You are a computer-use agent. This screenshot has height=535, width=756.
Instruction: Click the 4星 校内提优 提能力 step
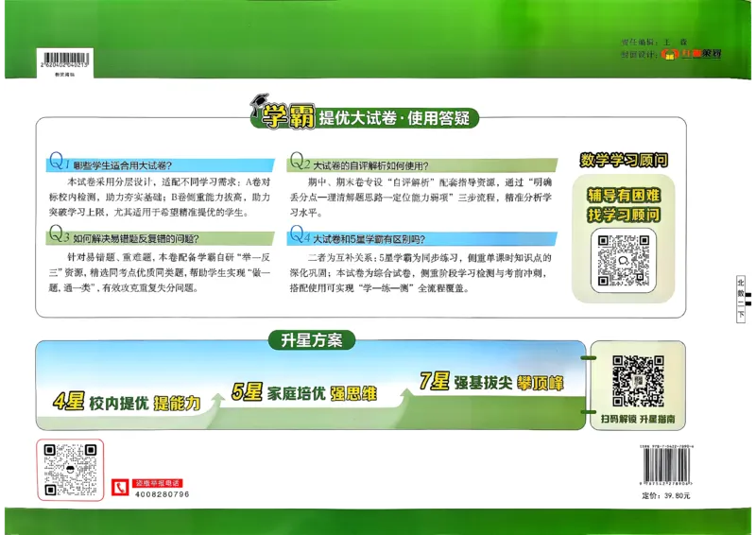click(127, 403)
